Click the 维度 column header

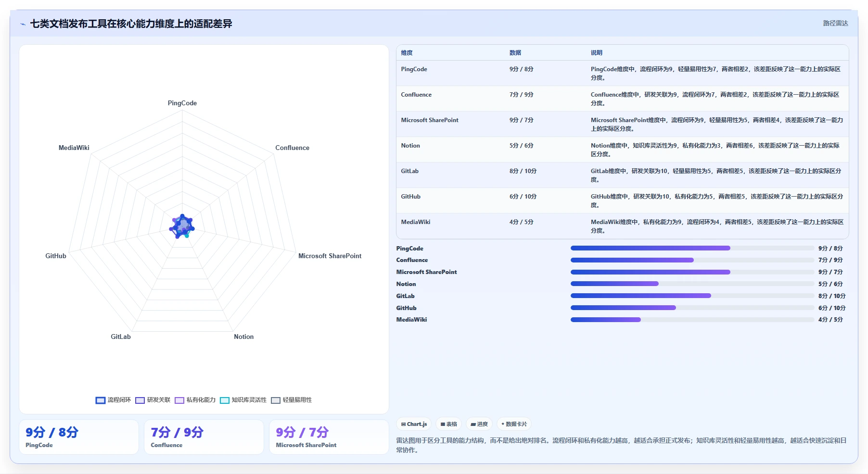coord(407,53)
